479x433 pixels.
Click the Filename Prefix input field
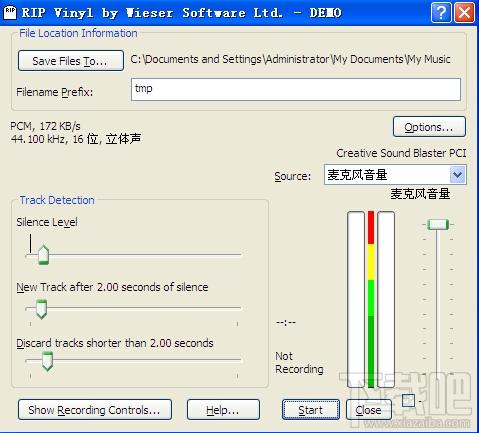point(296,89)
